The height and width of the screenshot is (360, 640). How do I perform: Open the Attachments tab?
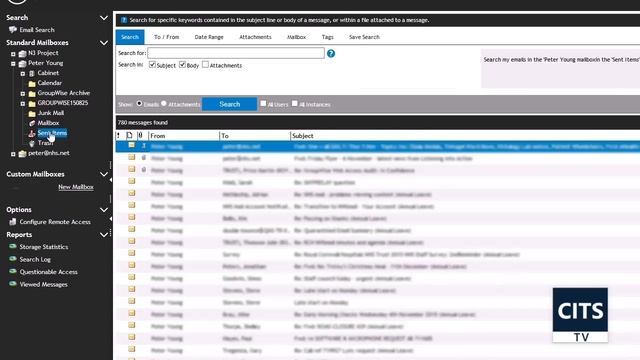coord(255,37)
